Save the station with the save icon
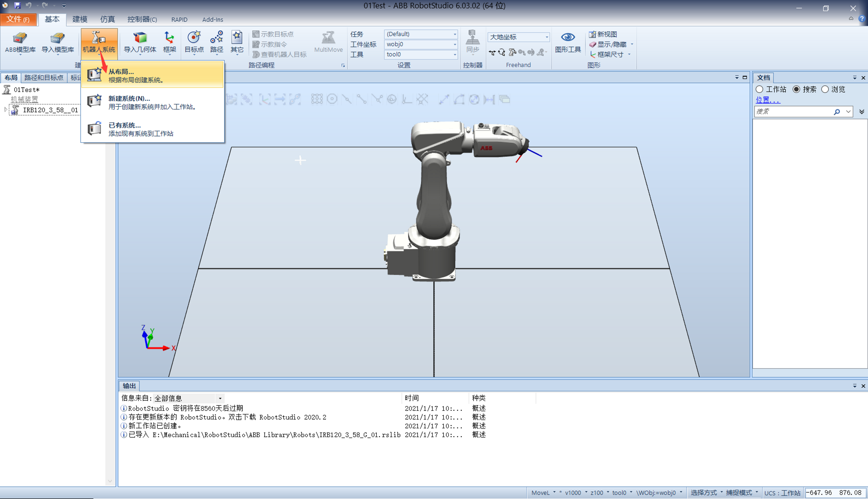Screen dimensions: 868x499 (18, 6)
